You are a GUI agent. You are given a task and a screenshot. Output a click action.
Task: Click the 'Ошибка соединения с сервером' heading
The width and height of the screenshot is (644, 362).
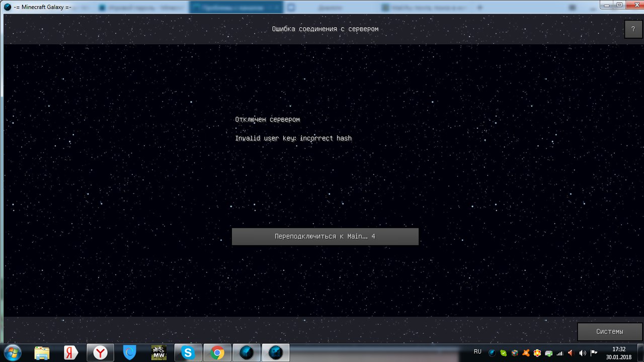click(x=325, y=29)
